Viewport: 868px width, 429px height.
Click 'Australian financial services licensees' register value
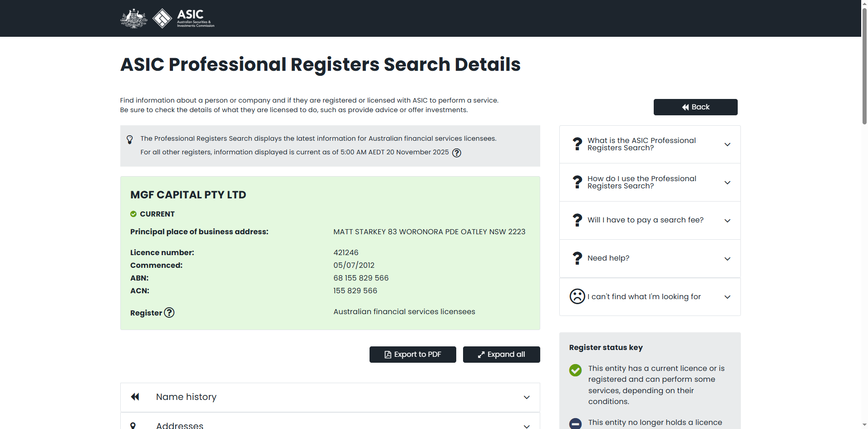(404, 311)
